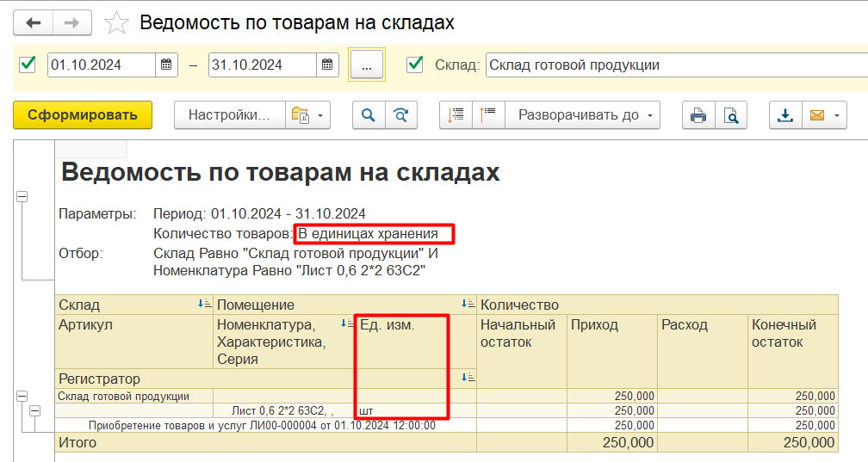Add report to favorites with star icon
The height and width of the screenshot is (462, 868).
coord(116,23)
